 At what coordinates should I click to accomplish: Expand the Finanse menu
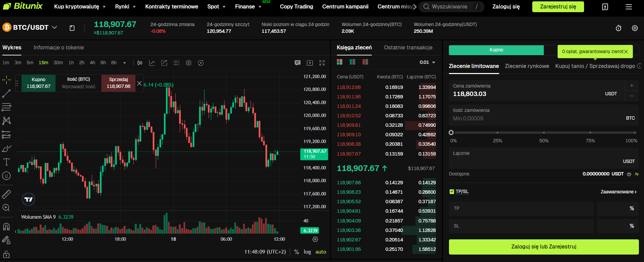tap(248, 7)
